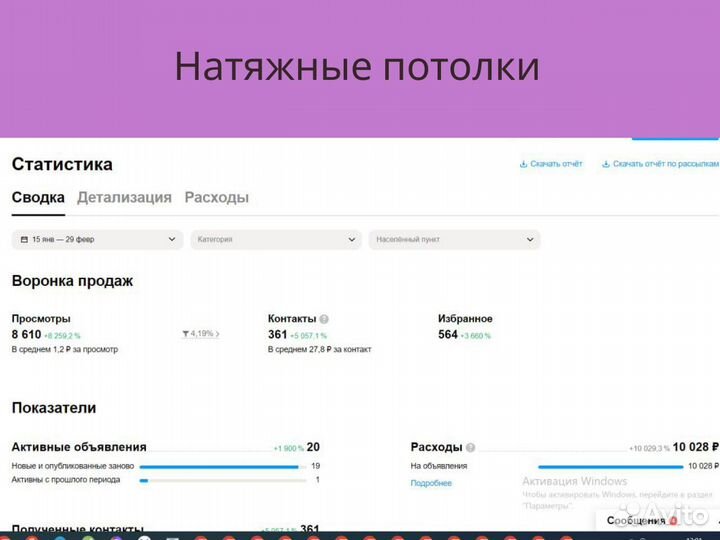Switch to the Детализация tab

point(124,197)
